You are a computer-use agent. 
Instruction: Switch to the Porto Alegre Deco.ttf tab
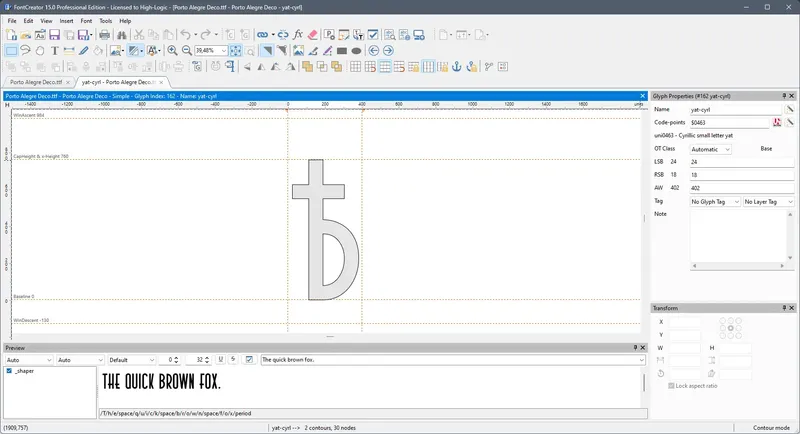tap(36, 82)
